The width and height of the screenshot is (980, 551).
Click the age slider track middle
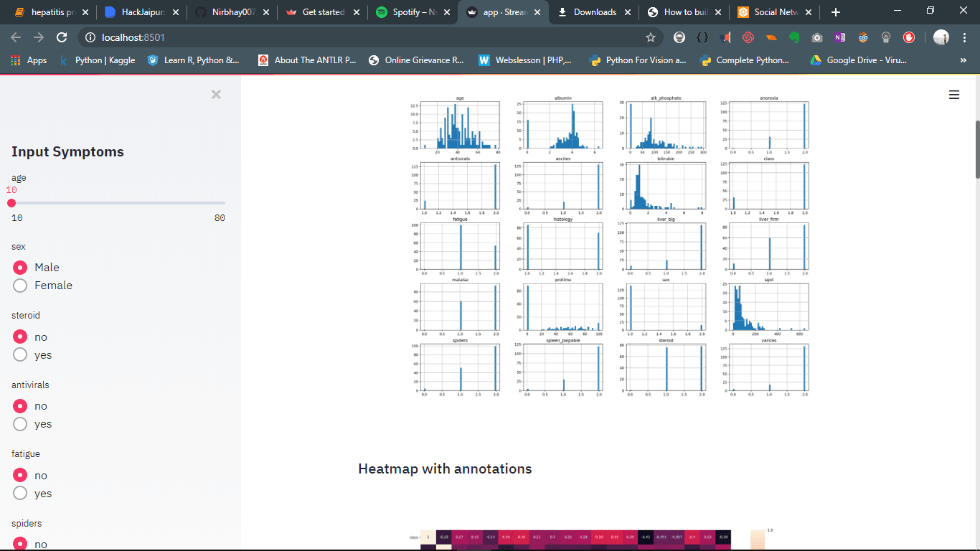(118, 203)
